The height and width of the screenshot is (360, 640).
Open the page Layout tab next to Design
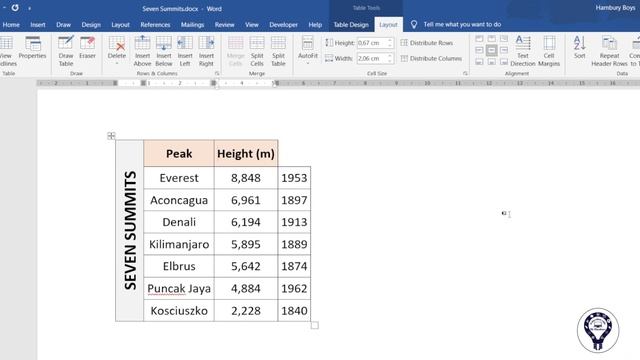[120, 24]
